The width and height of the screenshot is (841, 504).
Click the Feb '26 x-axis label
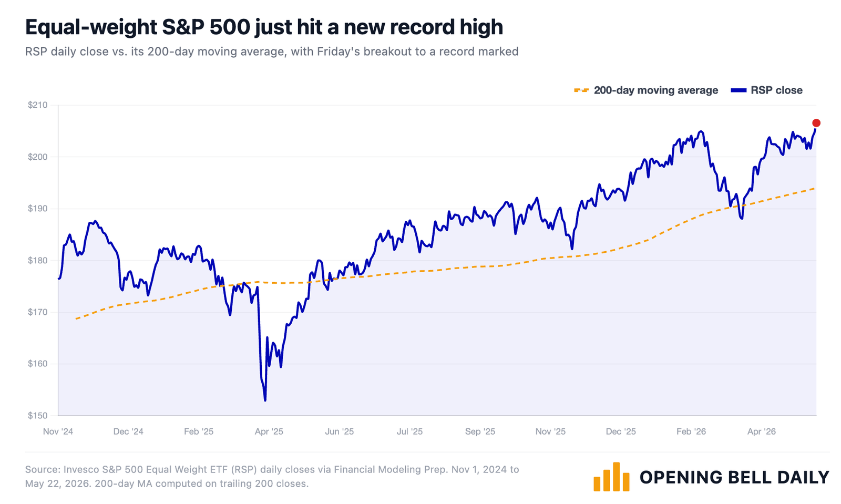pos(691,431)
